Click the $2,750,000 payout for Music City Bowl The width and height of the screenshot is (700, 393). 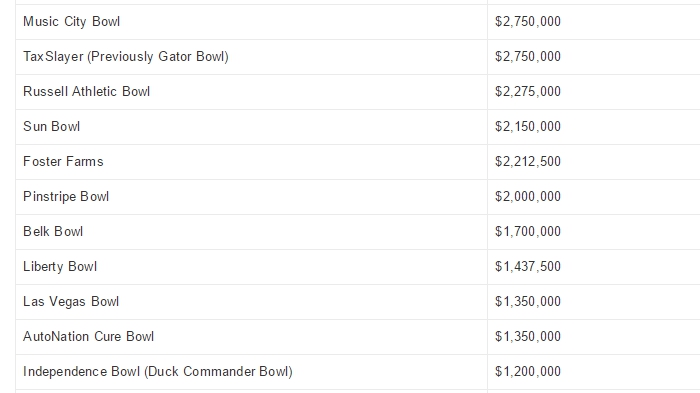[x=528, y=21]
